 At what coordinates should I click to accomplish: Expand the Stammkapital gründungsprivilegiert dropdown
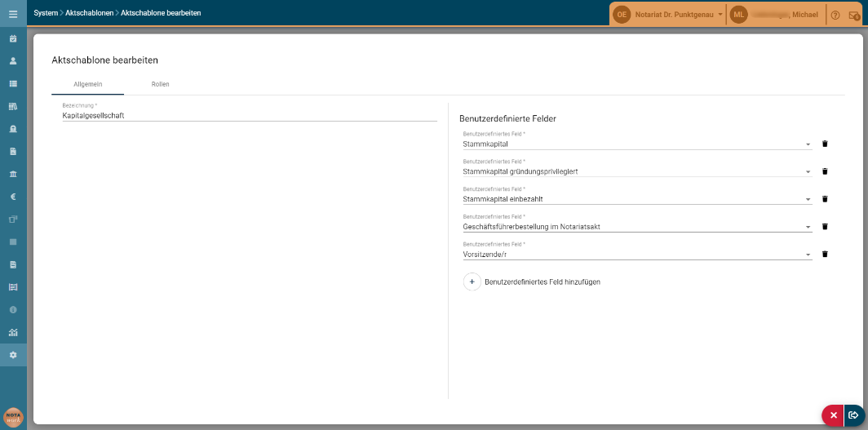click(808, 172)
